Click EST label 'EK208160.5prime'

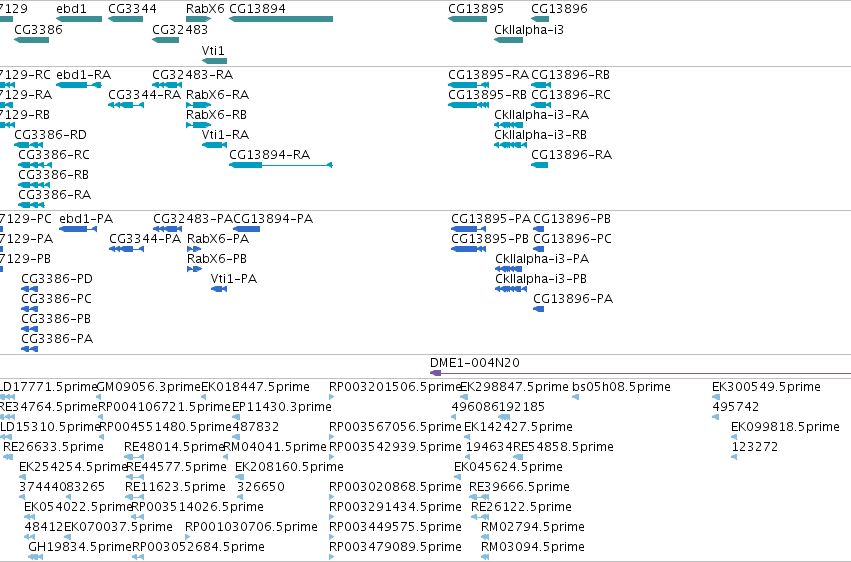(x=289, y=467)
